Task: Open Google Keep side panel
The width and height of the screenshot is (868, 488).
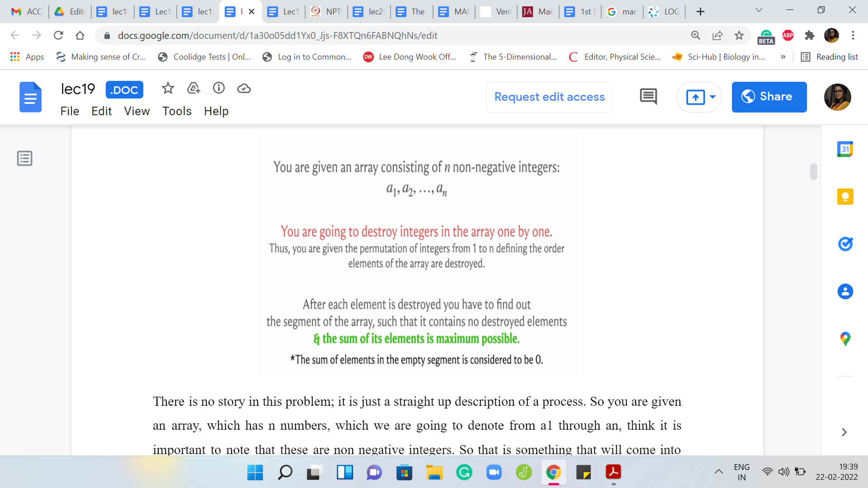Action: pos(845,197)
